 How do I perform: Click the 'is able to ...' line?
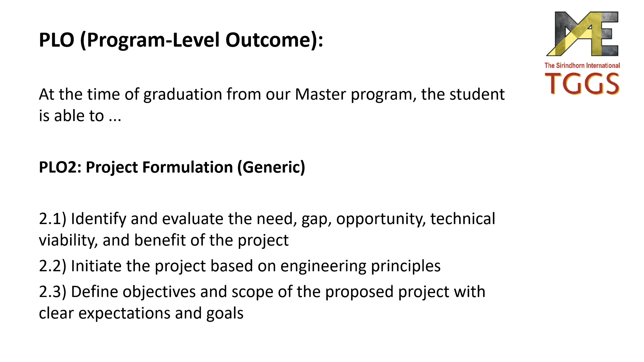80,116
